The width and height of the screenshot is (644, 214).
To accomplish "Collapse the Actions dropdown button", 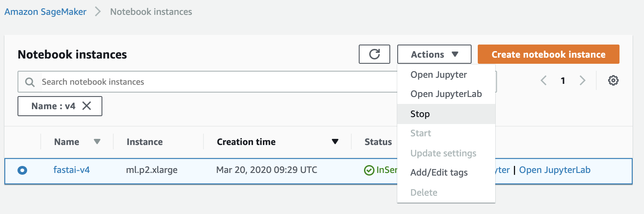I will (434, 54).
